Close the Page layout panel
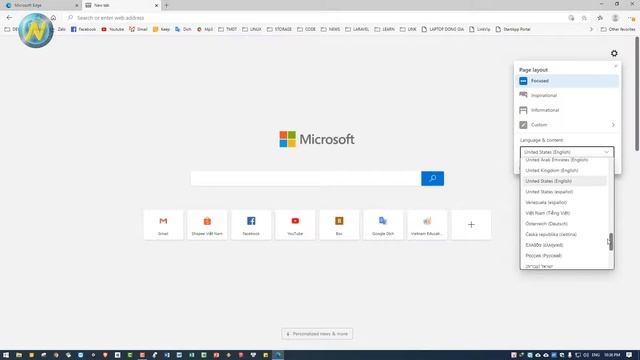This screenshot has width=640, height=360. [616, 66]
